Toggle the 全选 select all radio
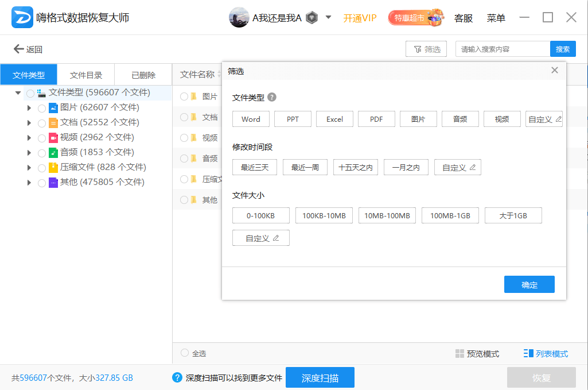The height and width of the screenshot is (390, 588). (x=185, y=353)
